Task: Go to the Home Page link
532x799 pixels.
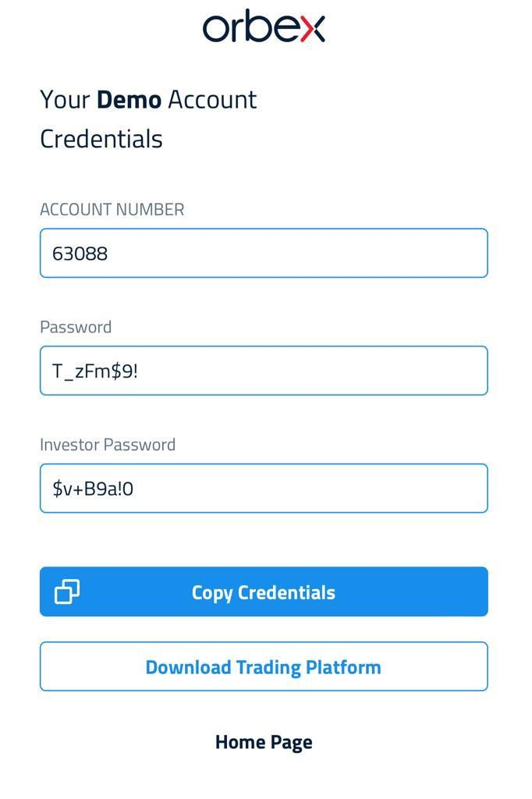Action: 264,743
